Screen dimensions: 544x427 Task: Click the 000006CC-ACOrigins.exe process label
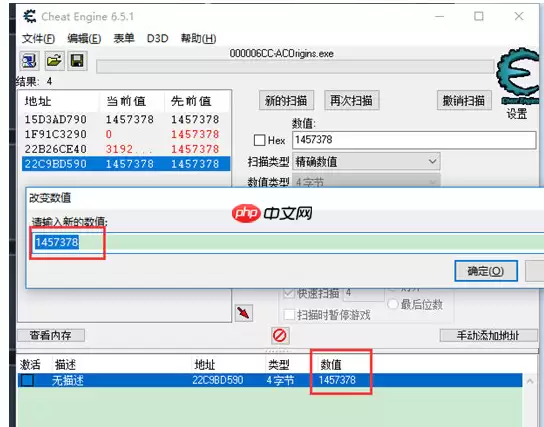pos(281,53)
